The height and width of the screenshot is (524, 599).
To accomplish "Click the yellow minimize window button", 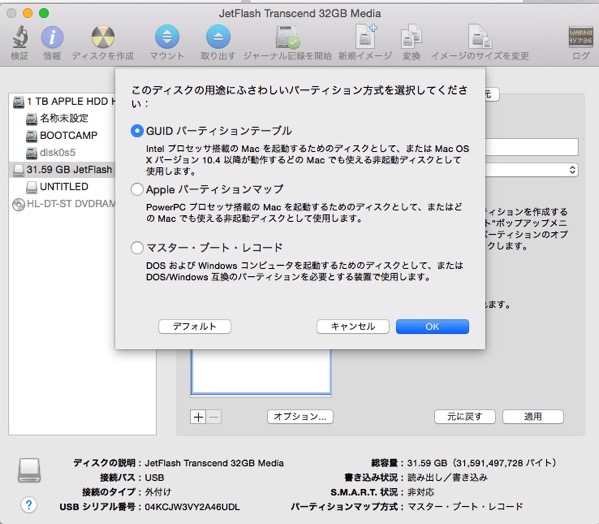I will pyautogui.click(x=28, y=13).
